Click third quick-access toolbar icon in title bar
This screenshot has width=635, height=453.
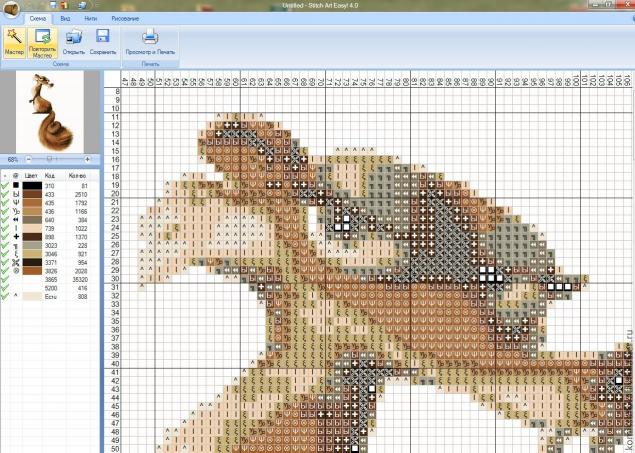pos(82,5)
